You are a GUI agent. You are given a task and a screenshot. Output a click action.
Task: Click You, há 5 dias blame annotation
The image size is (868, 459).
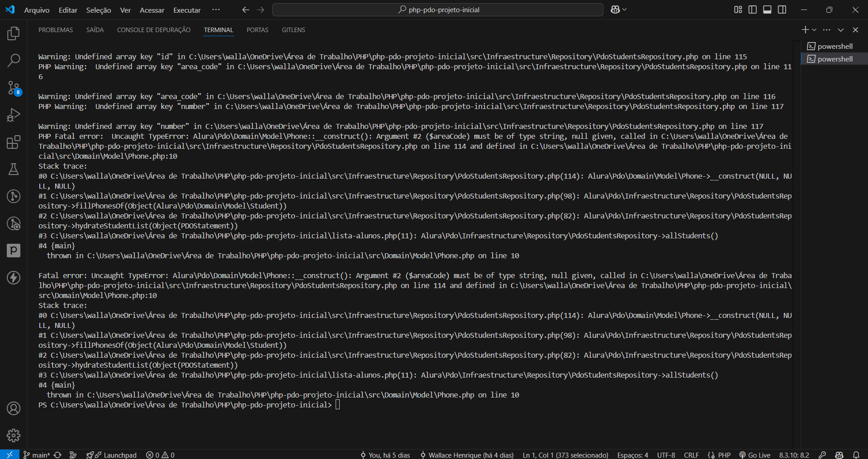coord(385,455)
